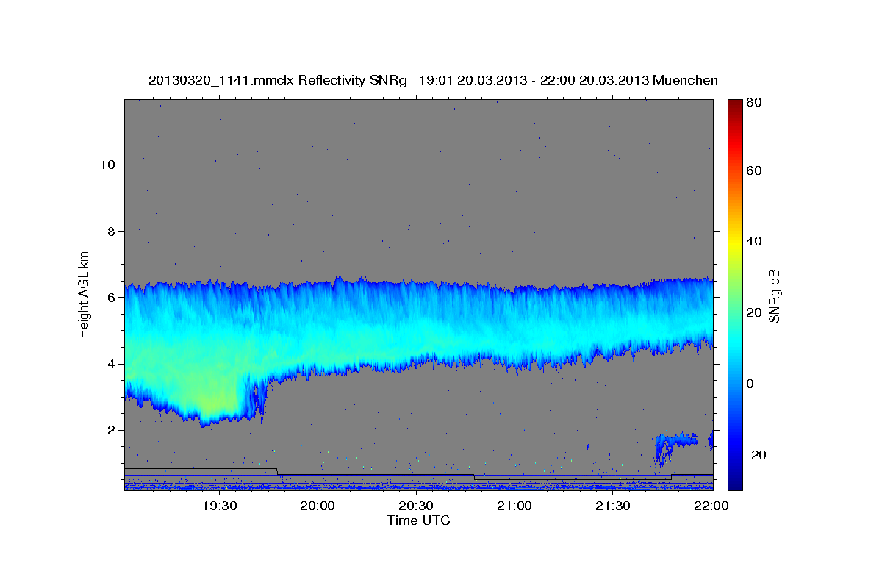This screenshot has width=882, height=588.
Task: Click the 'SNRg dB' colorbar label
Action: [x=774, y=295]
